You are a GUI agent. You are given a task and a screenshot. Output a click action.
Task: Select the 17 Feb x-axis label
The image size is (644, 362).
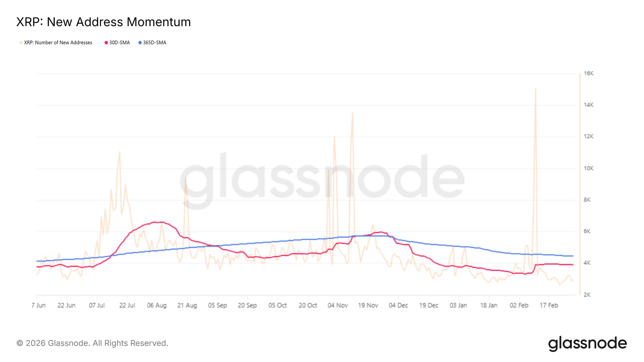[x=549, y=305]
